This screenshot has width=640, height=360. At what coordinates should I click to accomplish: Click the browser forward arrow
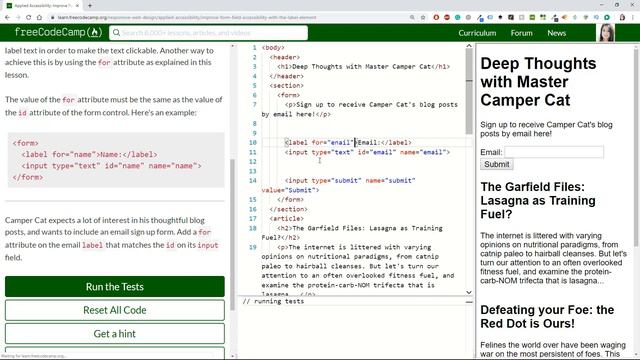[x=18, y=18]
